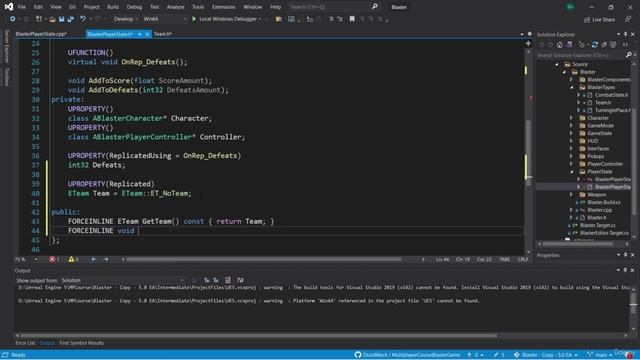Click the Save All toolbar icon

[70, 19]
